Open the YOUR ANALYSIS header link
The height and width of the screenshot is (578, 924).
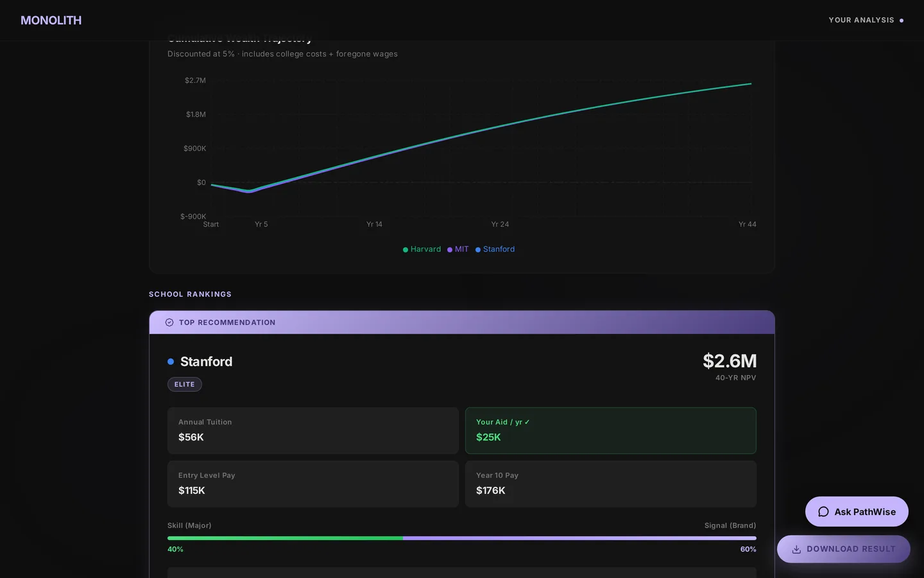pyautogui.click(x=866, y=21)
